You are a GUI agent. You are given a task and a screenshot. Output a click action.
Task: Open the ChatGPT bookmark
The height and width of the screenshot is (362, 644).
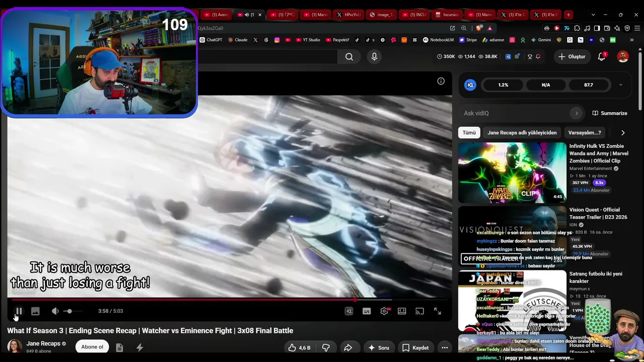click(x=211, y=40)
